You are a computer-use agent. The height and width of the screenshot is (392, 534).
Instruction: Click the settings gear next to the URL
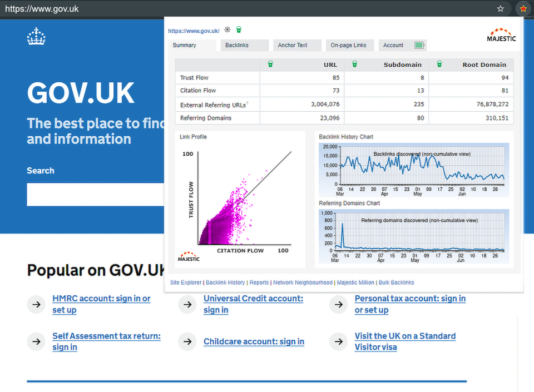[x=228, y=30]
